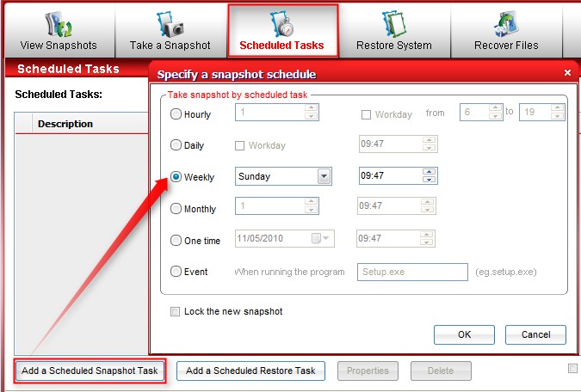Click the Recover Files icon
The image size is (581, 392).
coord(506,24)
